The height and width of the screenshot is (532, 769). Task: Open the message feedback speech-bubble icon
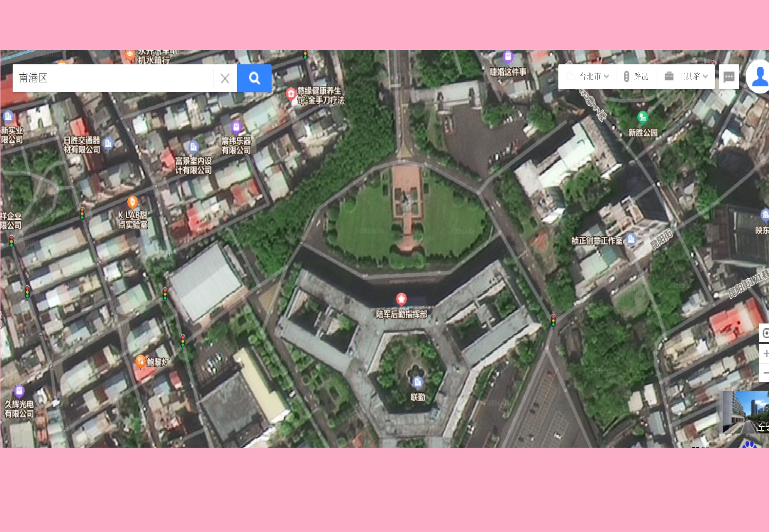(x=729, y=77)
